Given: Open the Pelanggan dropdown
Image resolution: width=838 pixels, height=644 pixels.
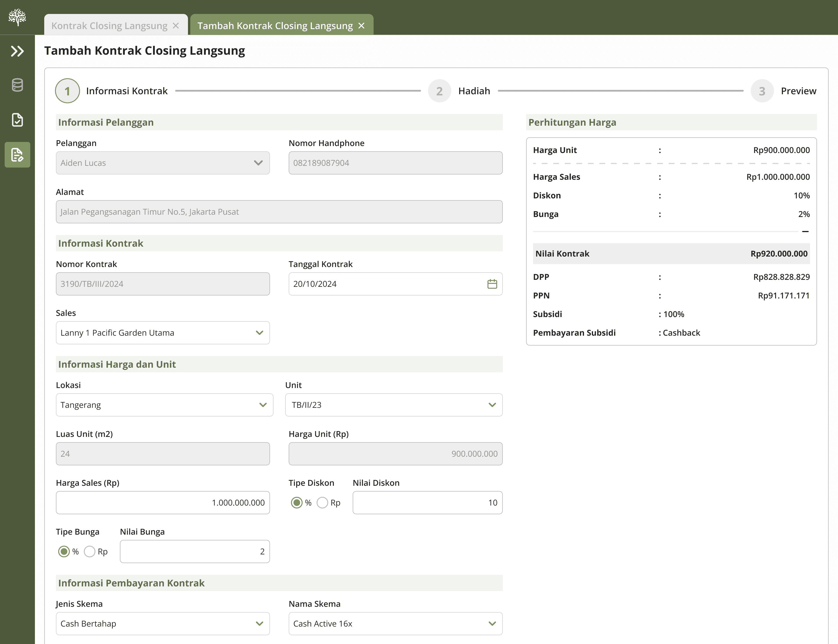Looking at the screenshot, I should pos(163,163).
